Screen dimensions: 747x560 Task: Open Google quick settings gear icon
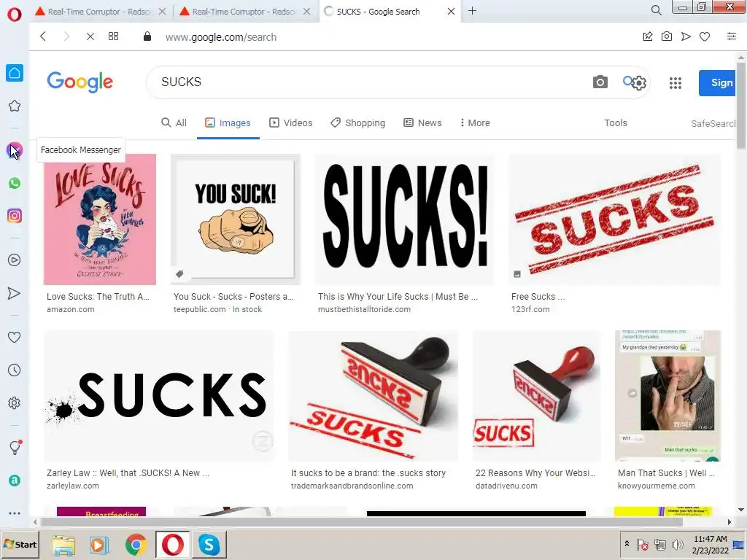point(639,83)
